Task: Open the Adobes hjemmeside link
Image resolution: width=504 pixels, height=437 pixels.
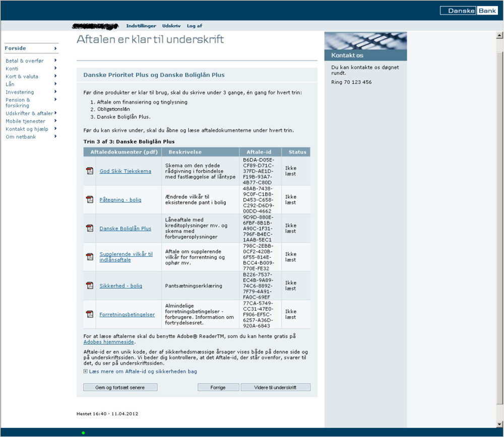Action: (109, 342)
